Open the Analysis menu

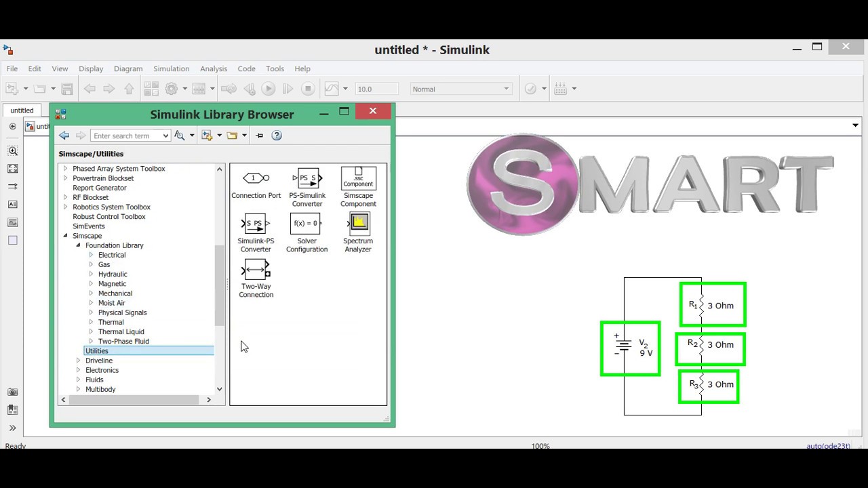pyautogui.click(x=214, y=68)
